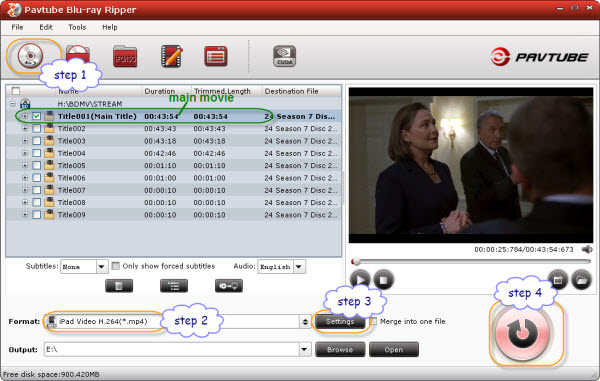Click the folder icon of Title005
This screenshot has height=381, width=600.
pyautogui.click(x=49, y=165)
